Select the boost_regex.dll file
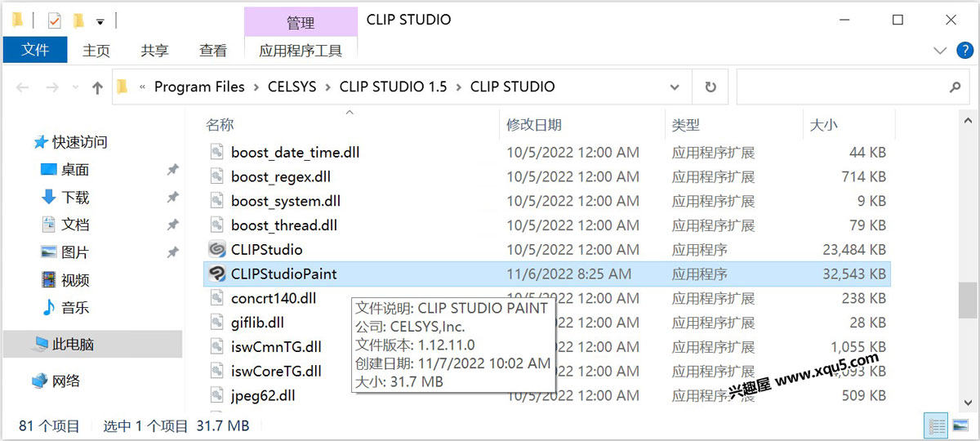980x441 pixels. 281,176
